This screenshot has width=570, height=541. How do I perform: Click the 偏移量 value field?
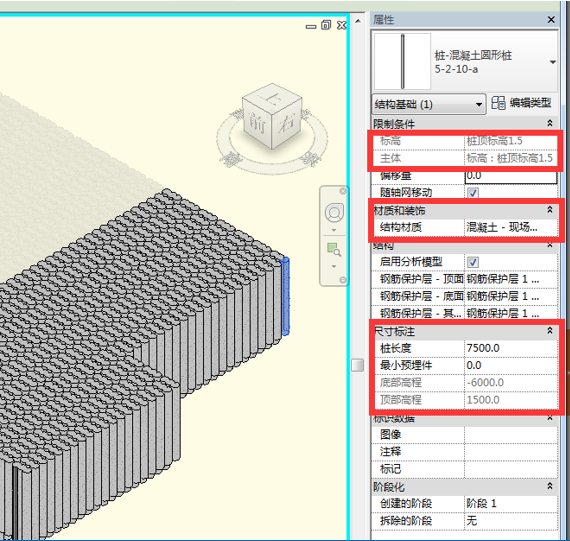[511, 176]
